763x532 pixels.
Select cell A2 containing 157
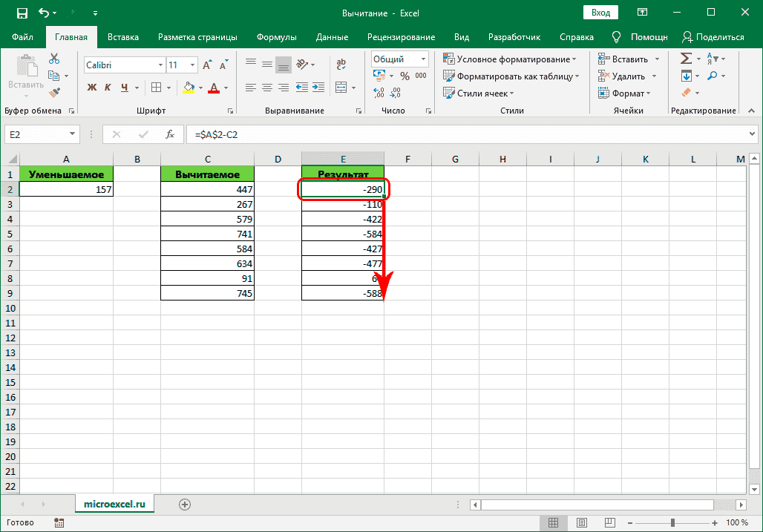pos(66,190)
